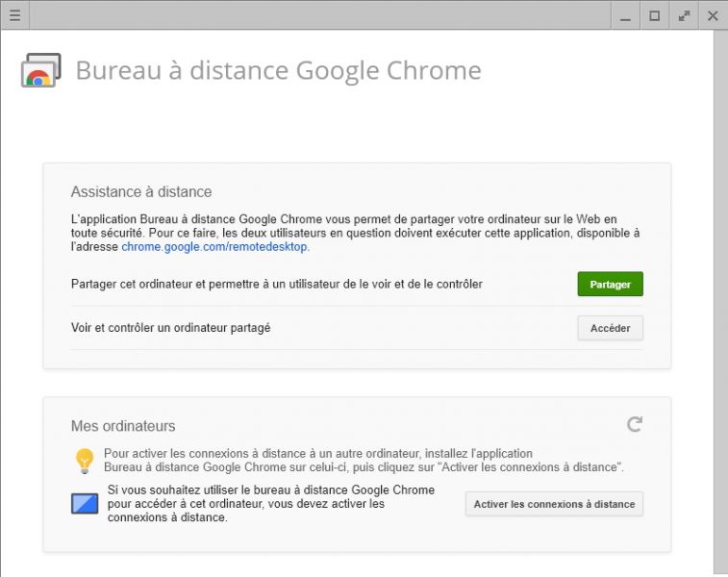Click the Accéder button
Viewport: 728px width, 577px height.
click(x=610, y=328)
